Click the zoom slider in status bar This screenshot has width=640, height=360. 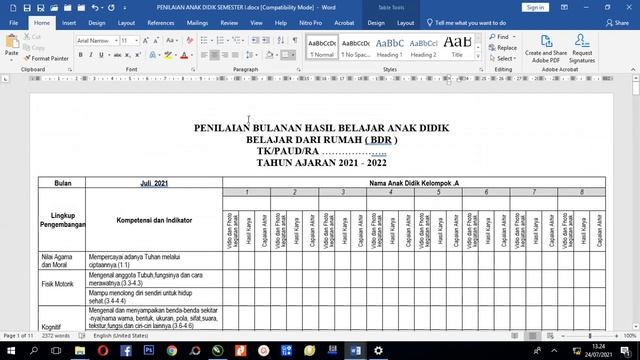click(590, 336)
